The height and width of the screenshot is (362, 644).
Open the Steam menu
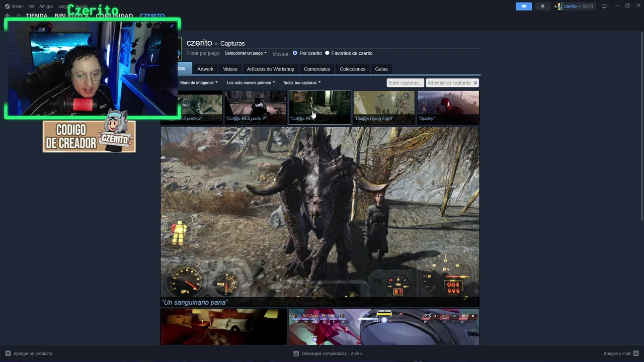coord(18,6)
